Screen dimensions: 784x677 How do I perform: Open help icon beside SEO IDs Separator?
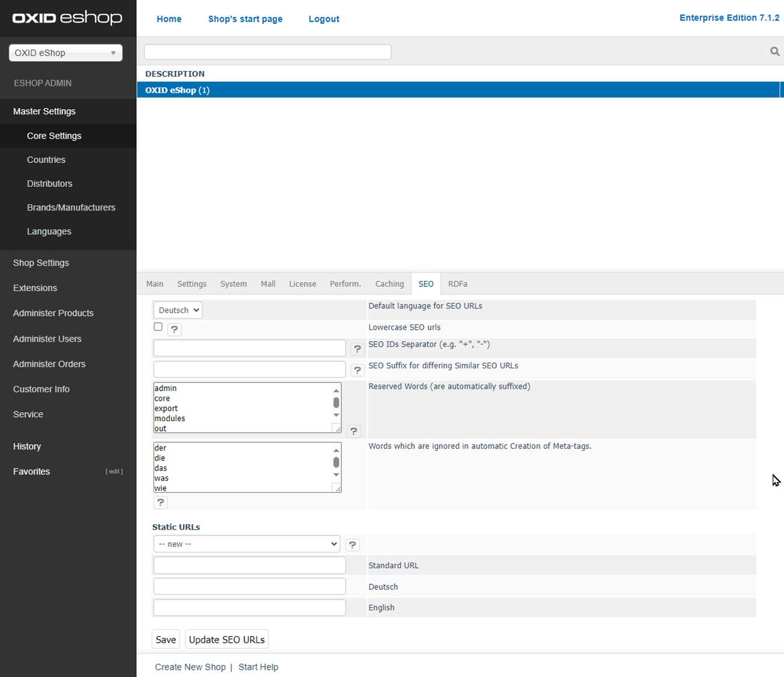pos(357,349)
